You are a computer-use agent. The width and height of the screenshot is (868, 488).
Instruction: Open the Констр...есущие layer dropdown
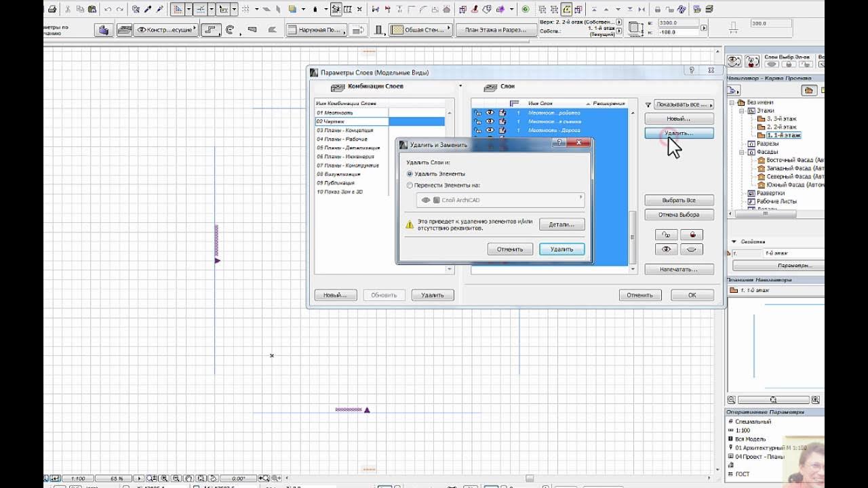click(x=165, y=30)
